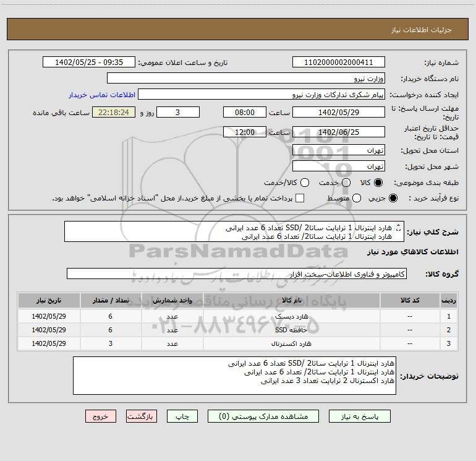Toggle the اسناد خزانه اسلامی payment checkbox
The width and height of the screenshot is (476, 461).
pyautogui.click(x=300, y=198)
